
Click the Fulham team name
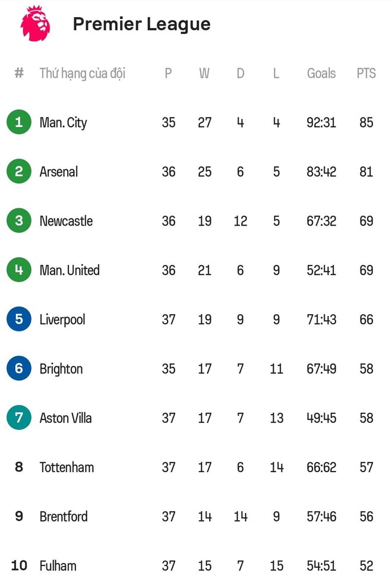click(x=58, y=566)
